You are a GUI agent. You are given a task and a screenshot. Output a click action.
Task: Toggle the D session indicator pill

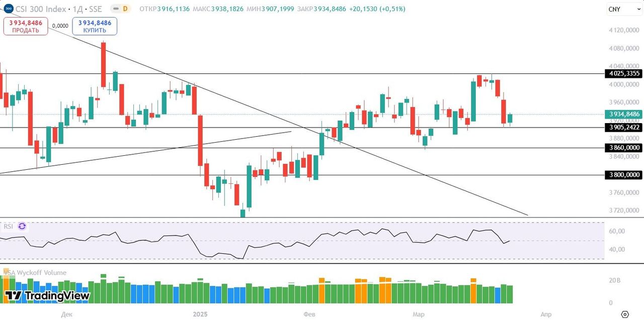coord(121,9)
